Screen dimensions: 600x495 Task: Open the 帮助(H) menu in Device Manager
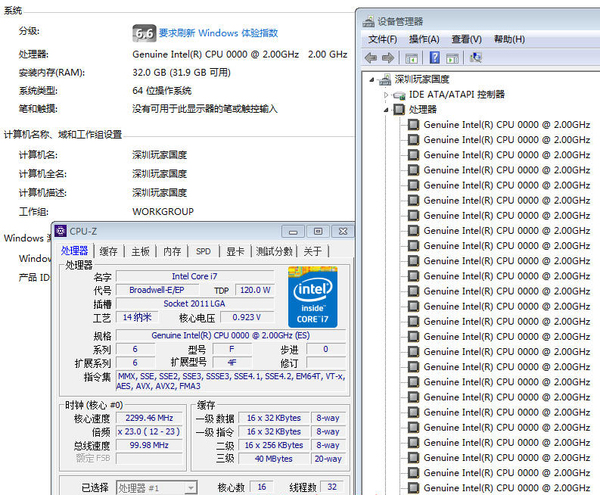(x=509, y=39)
